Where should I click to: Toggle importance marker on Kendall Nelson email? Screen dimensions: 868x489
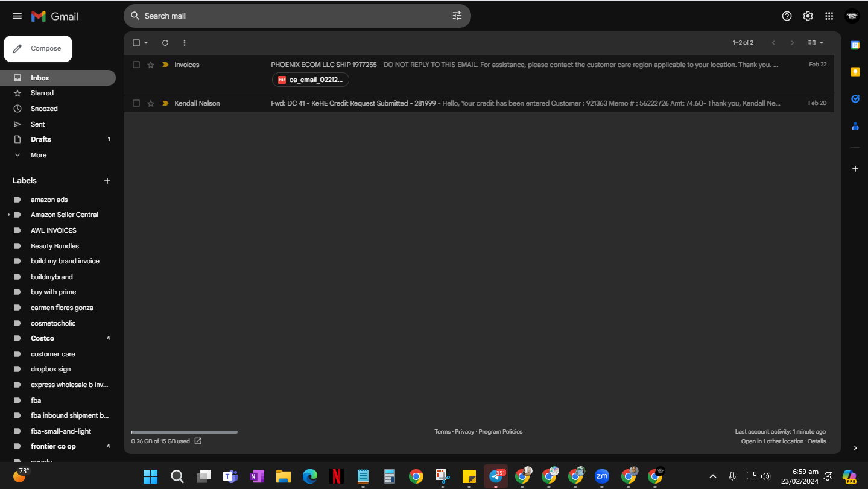[165, 103]
